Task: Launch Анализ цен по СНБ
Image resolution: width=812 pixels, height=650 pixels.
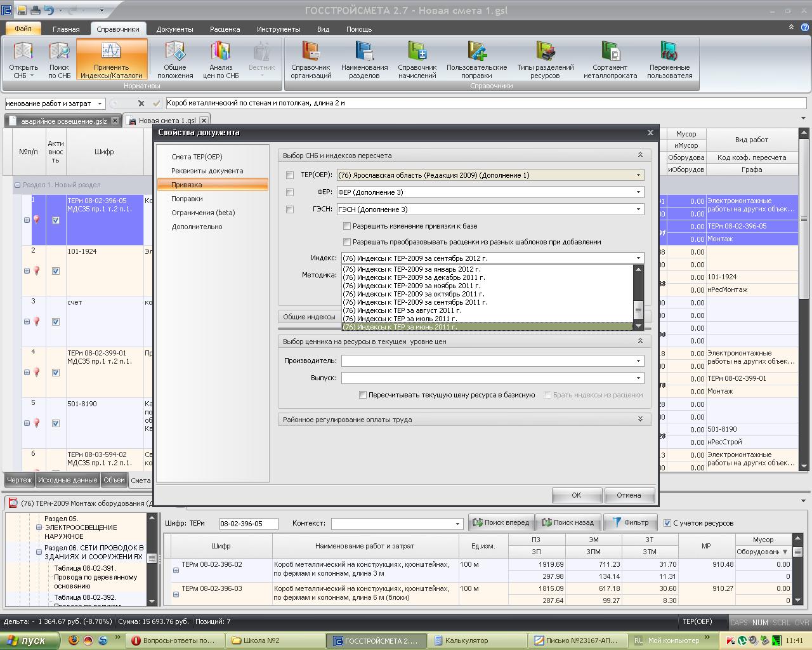Action: 221,60
